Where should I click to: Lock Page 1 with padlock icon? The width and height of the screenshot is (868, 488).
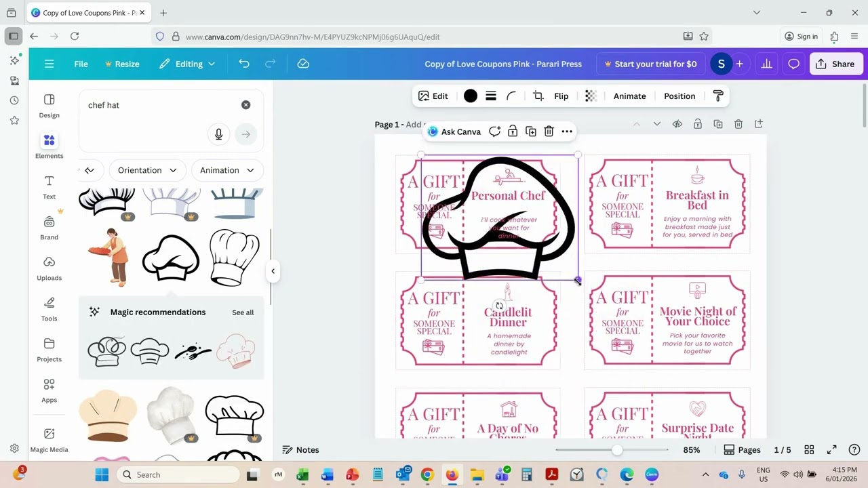(697, 124)
